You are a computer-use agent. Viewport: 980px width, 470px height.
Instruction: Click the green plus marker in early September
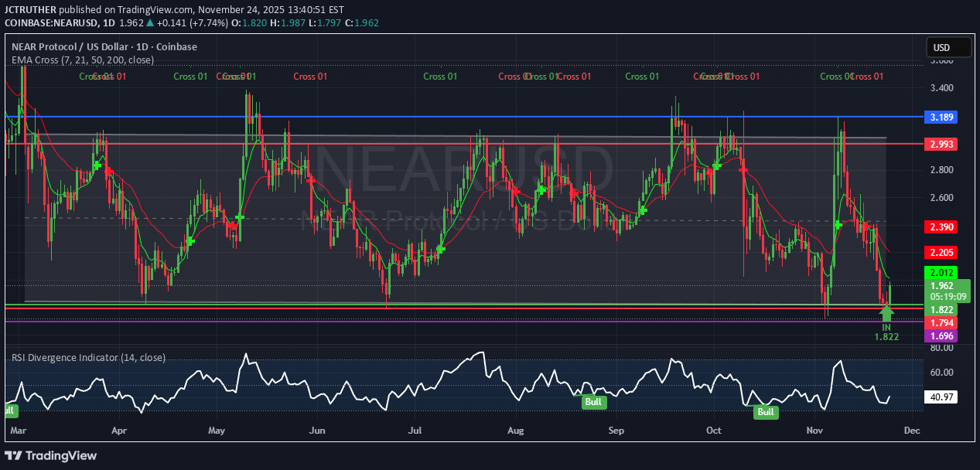tap(642, 210)
